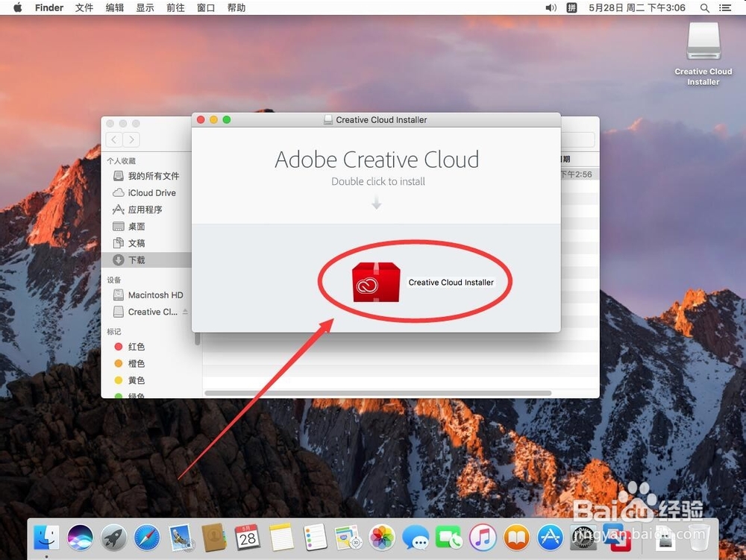Open App Store from the Dock
This screenshot has width=746, height=560.
coord(550,538)
